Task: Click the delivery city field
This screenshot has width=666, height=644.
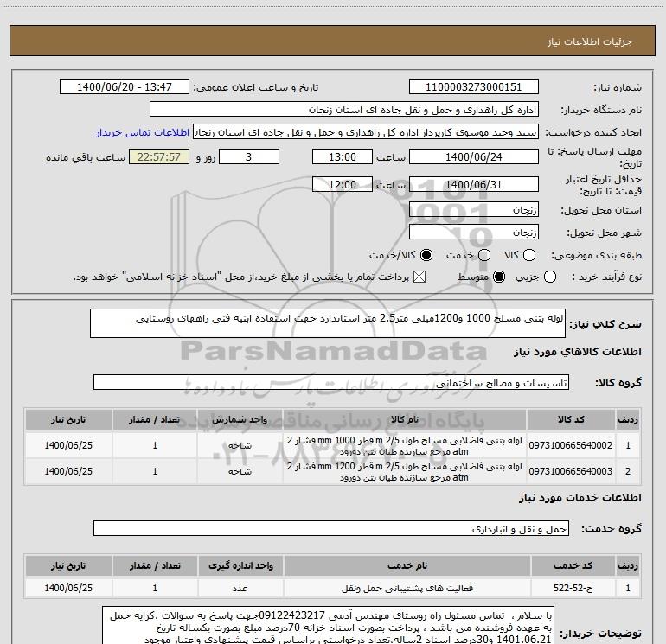Action: coord(474,233)
